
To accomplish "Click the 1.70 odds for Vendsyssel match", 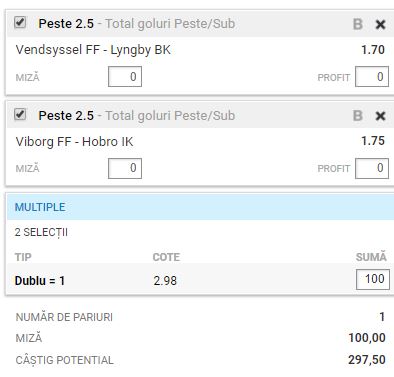I will [x=373, y=50].
